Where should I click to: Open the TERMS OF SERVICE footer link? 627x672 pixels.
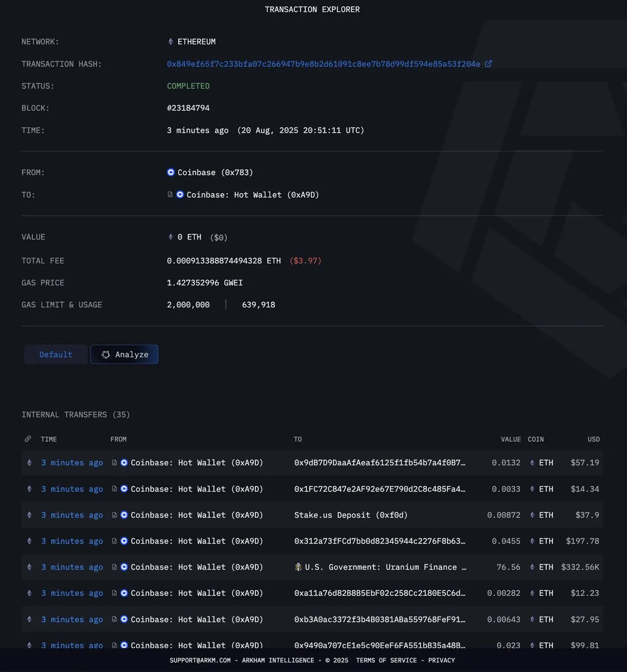point(386,660)
